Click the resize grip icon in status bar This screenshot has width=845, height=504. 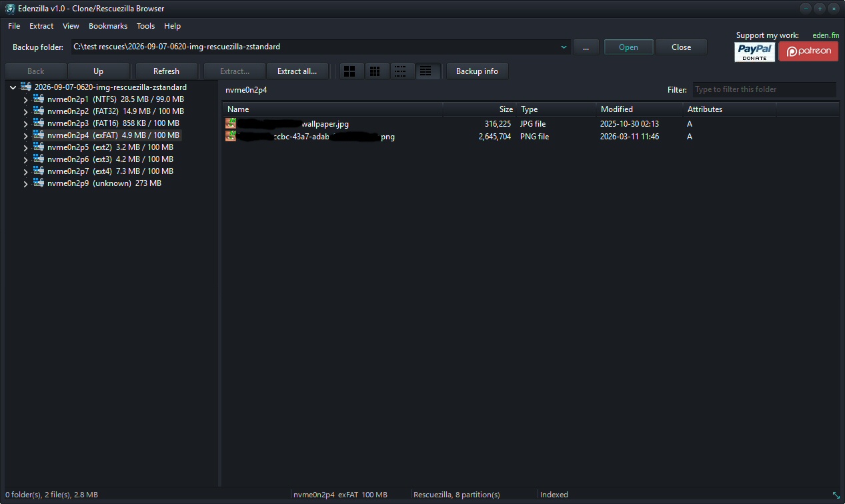pyautogui.click(x=836, y=495)
